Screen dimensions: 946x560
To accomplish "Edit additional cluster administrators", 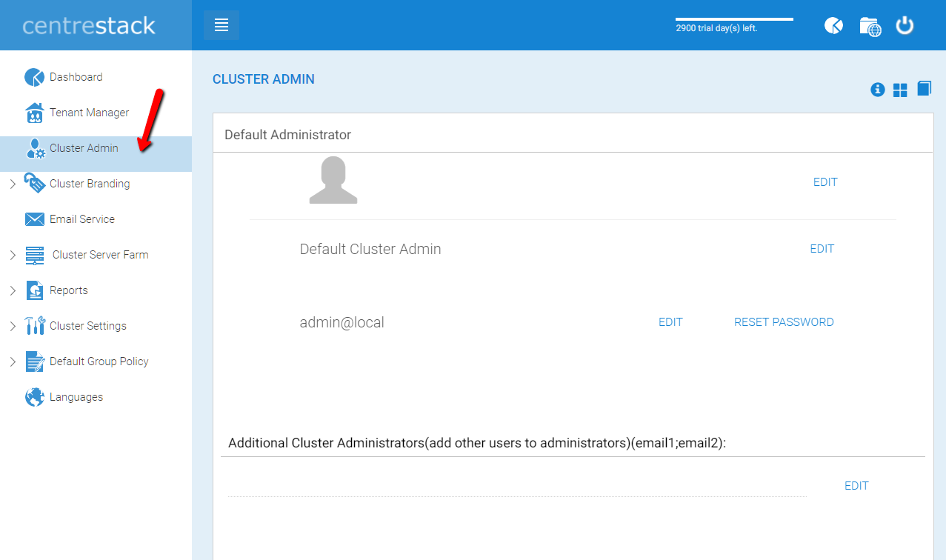I will 856,486.
